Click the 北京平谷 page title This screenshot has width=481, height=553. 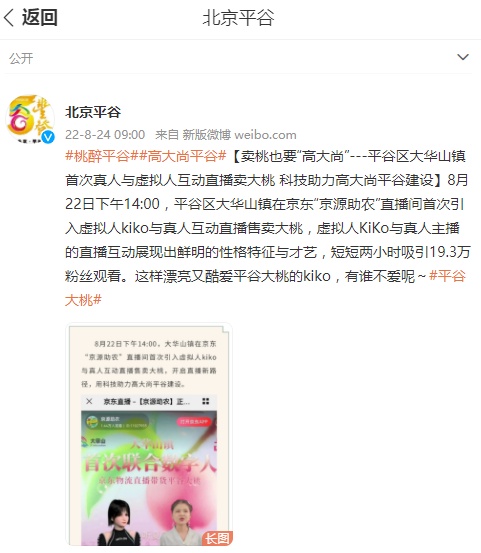point(239,18)
